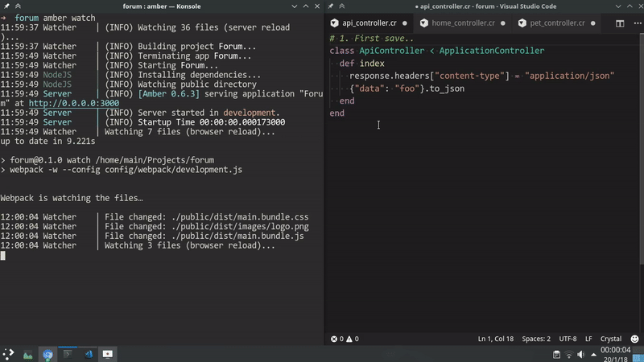Click Konsole title "forum : amber — Konsole"
644x362 pixels.
(162, 6)
